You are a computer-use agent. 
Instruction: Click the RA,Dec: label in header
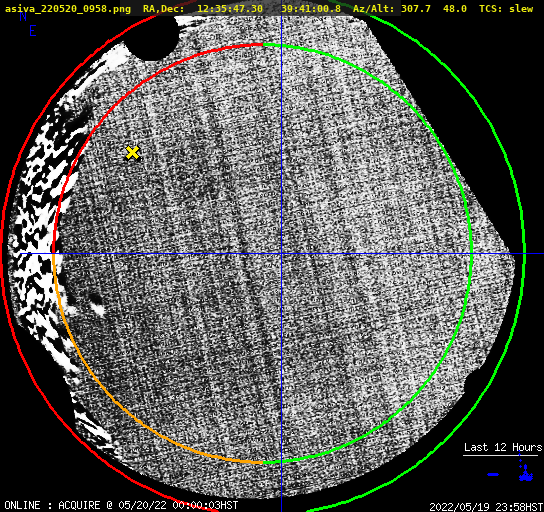click(164, 9)
